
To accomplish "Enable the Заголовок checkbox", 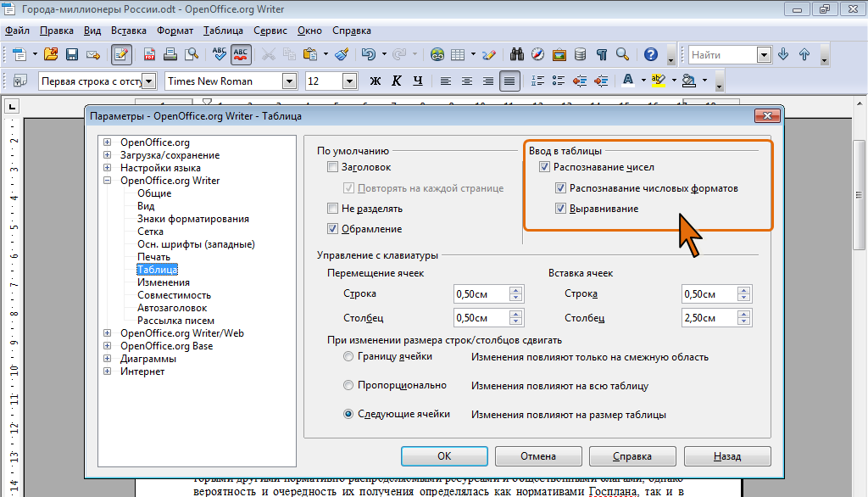I will [332, 167].
